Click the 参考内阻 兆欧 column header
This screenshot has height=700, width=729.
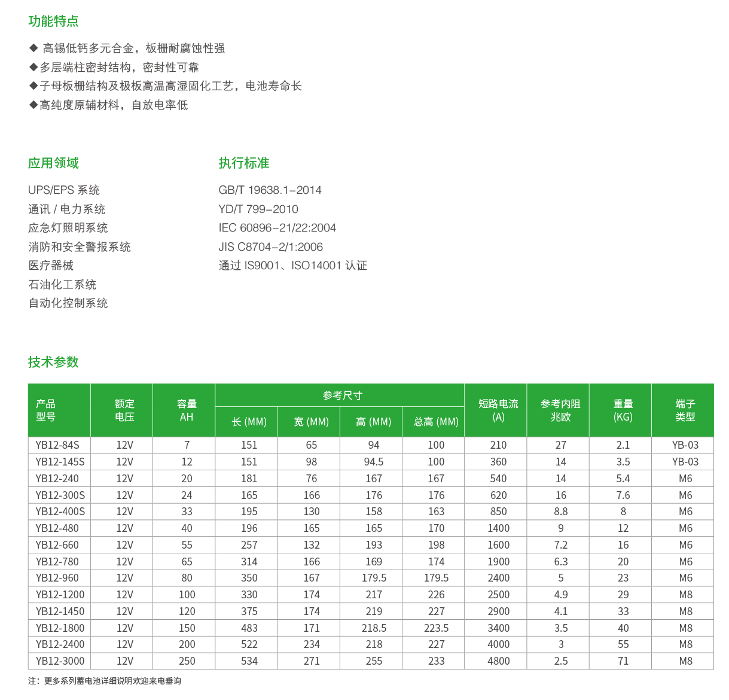[x=560, y=410]
